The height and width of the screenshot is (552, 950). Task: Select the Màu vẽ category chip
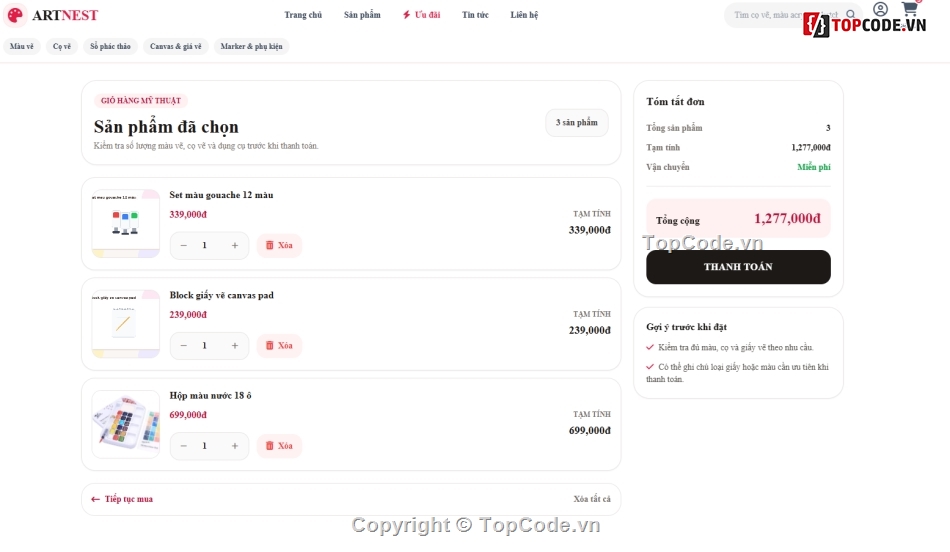22,47
